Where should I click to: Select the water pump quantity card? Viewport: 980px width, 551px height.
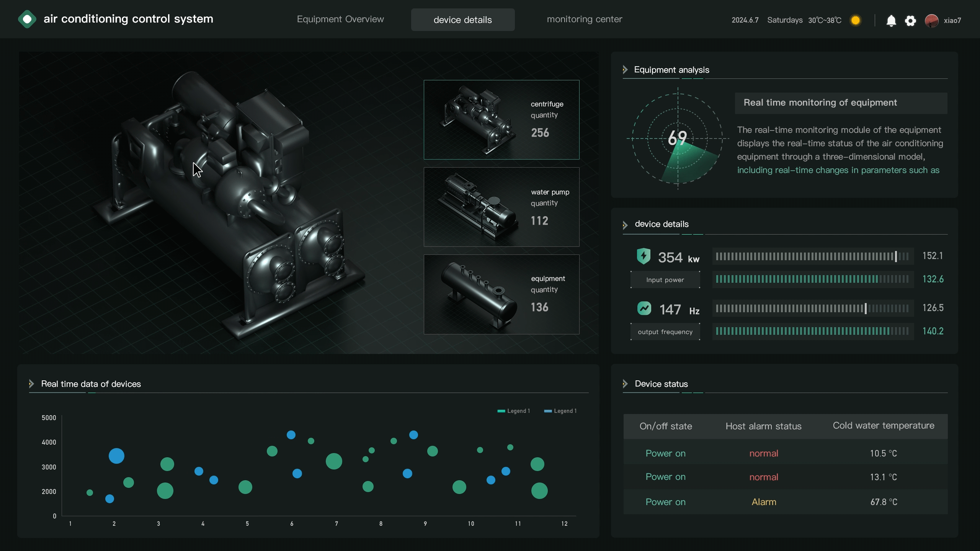(x=501, y=207)
